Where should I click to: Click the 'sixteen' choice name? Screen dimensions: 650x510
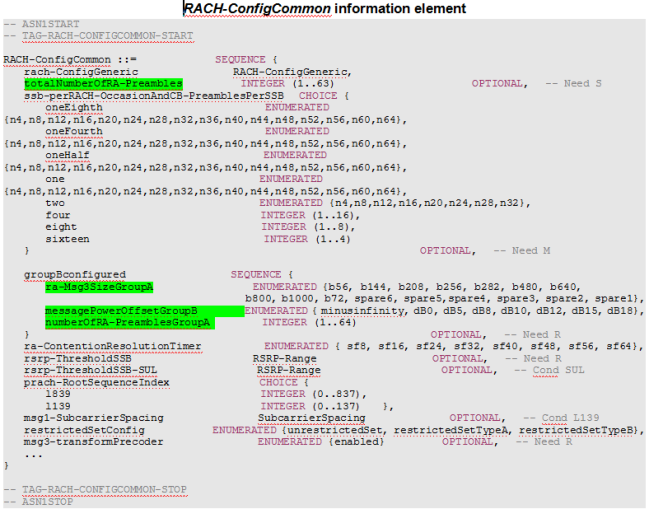coord(68,239)
